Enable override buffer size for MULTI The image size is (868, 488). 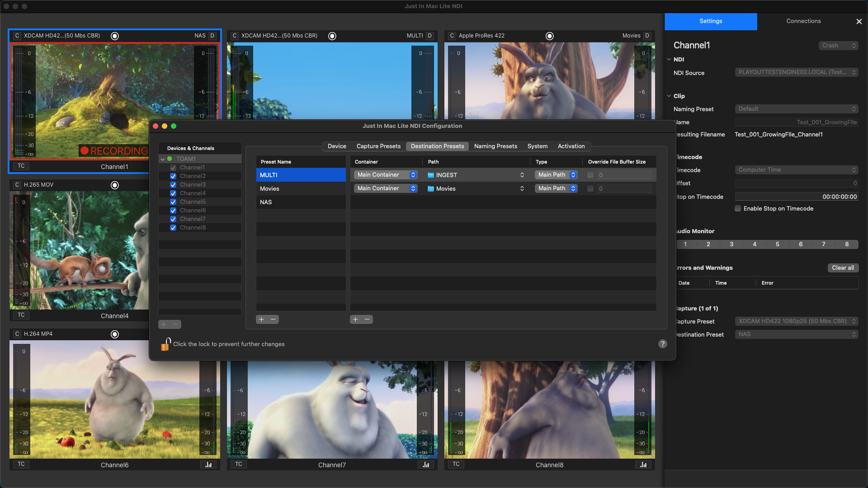(x=590, y=175)
